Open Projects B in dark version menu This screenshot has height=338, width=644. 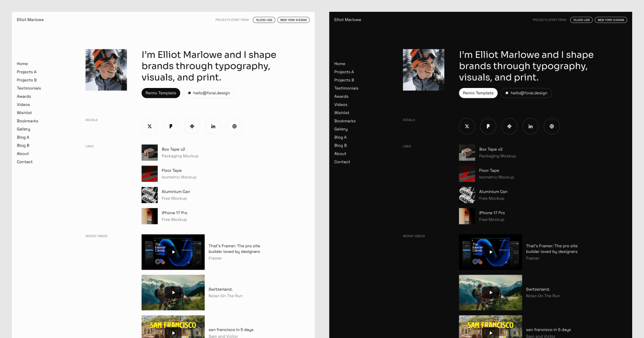coord(344,80)
